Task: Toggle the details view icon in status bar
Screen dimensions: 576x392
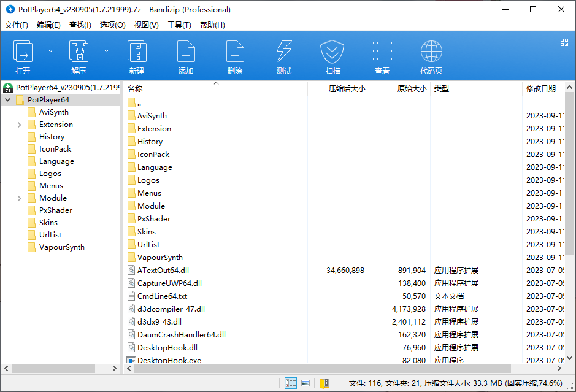Action: pyautogui.click(x=290, y=382)
